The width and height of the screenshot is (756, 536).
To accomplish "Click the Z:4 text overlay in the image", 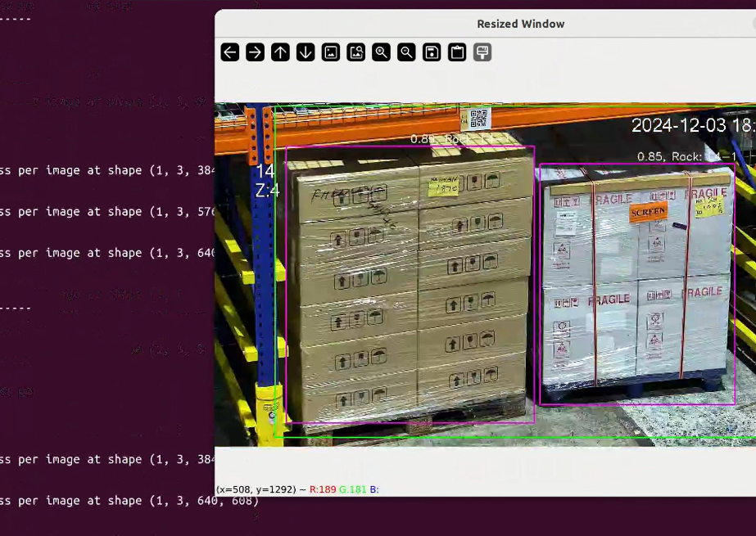I will pyautogui.click(x=267, y=191).
